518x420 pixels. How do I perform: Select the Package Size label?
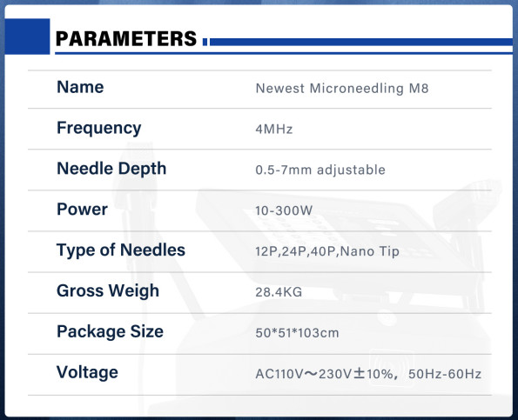pyautogui.click(x=110, y=331)
